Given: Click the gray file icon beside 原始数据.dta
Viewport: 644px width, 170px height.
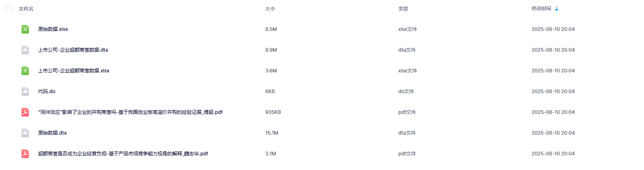Looking at the screenshot, I should pyautogui.click(x=25, y=133).
